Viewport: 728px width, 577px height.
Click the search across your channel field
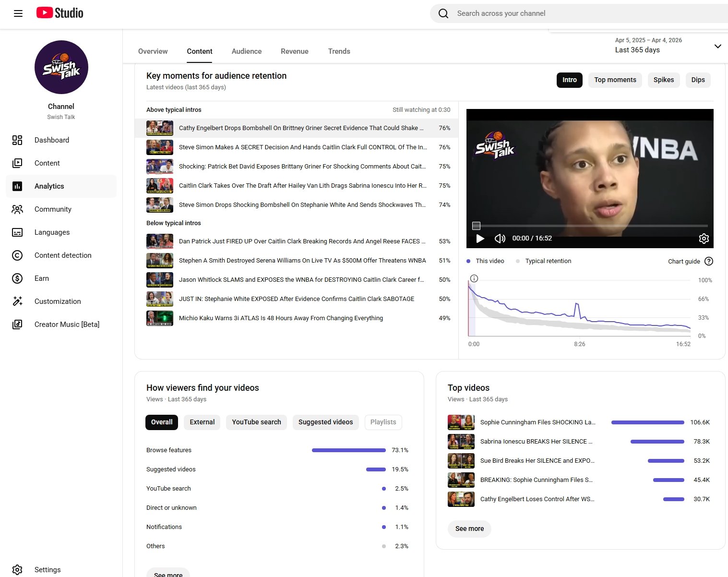[x=576, y=13]
